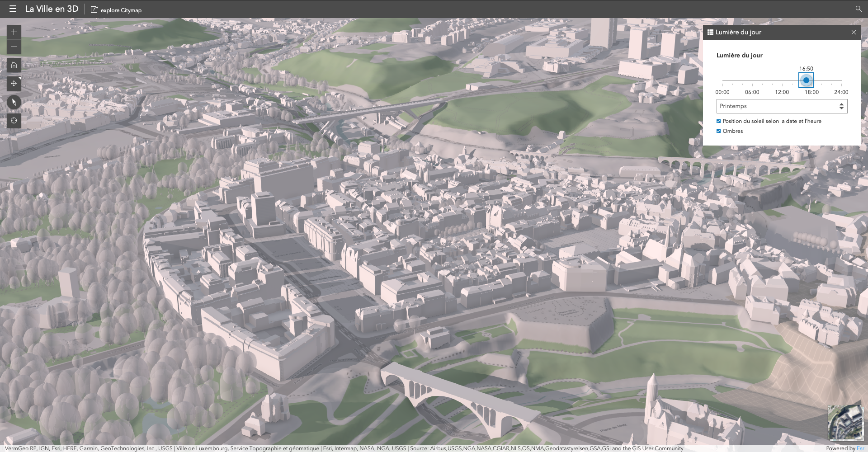This screenshot has width=868, height=452.
Task: Activate the locate my position button
Action: click(14, 121)
